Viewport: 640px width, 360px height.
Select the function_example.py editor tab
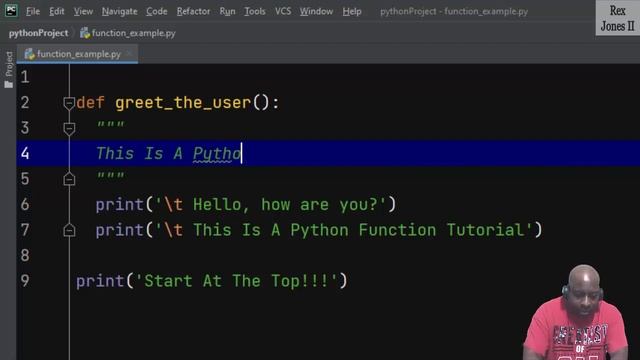79,54
